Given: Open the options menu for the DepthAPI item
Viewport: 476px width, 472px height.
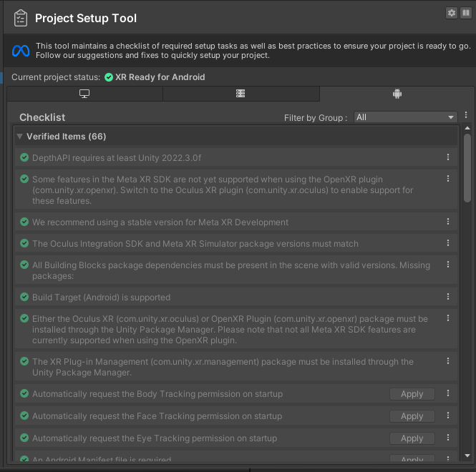Looking at the screenshot, I should pyautogui.click(x=448, y=157).
